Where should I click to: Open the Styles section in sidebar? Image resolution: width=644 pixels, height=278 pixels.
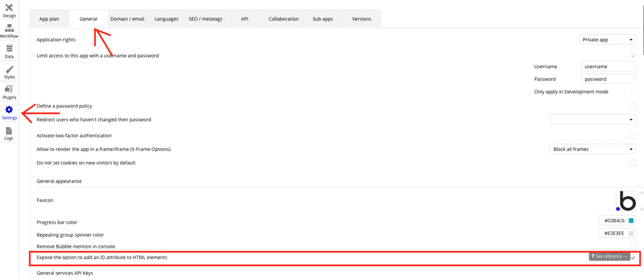(x=9, y=71)
